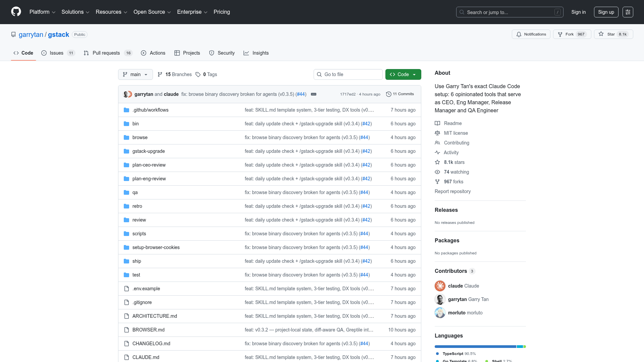The width and height of the screenshot is (644, 362).
Task: Click the browse folder icon
Action: [126, 137]
